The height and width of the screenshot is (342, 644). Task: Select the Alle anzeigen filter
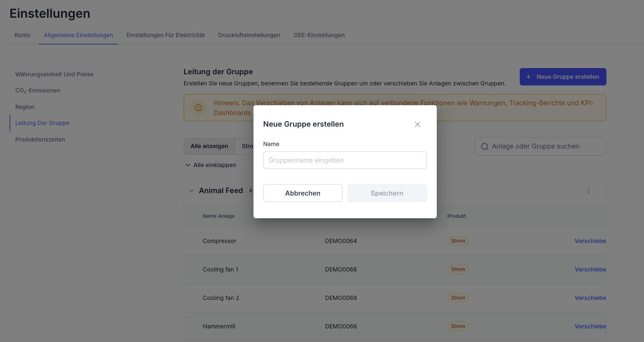pos(209,146)
